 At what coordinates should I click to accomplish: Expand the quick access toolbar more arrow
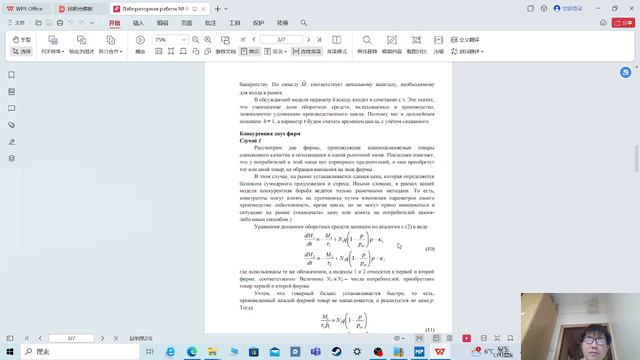pos(92,23)
